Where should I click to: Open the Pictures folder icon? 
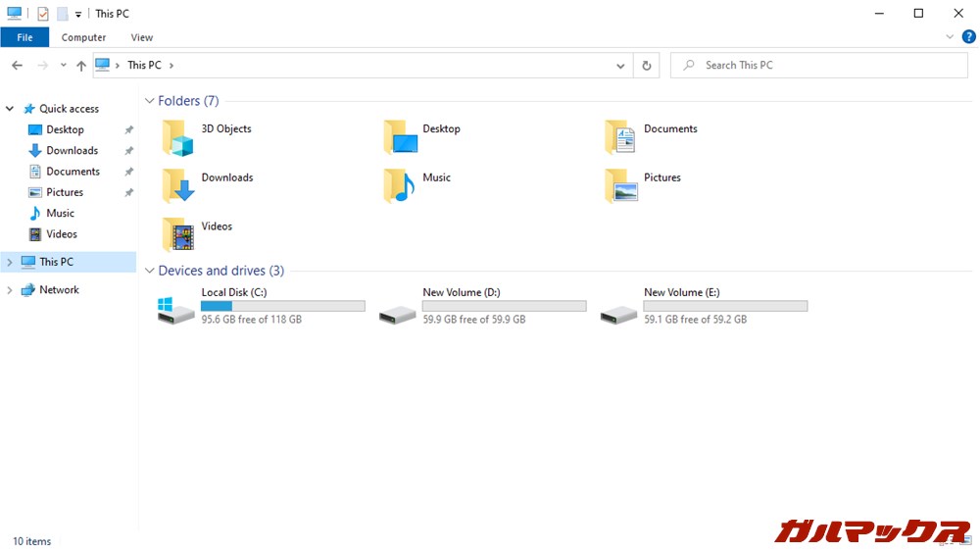tap(620, 186)
